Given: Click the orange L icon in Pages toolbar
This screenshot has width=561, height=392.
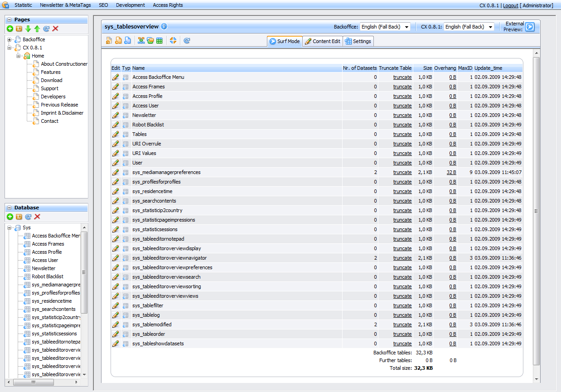Looking at the screenshot, I should click(19, 29).
